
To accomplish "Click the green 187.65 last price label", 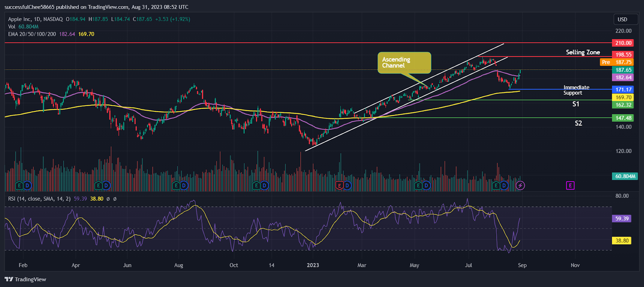I will tap(623, 70).
